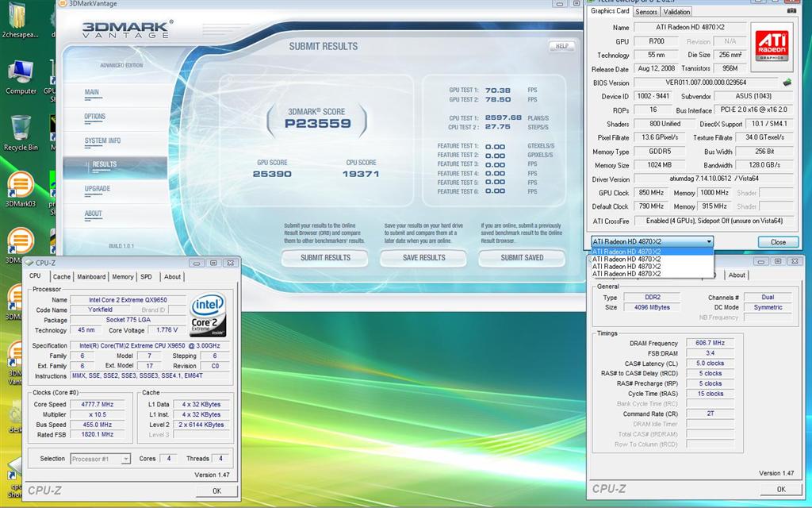Open the Mainboard tab in CPU-Z
The width and height of the screenshot is (812, 508).
[91, 277]
